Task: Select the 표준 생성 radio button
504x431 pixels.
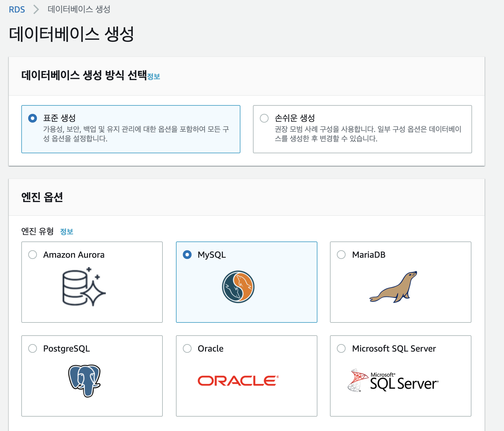Action: click(33, 118)
